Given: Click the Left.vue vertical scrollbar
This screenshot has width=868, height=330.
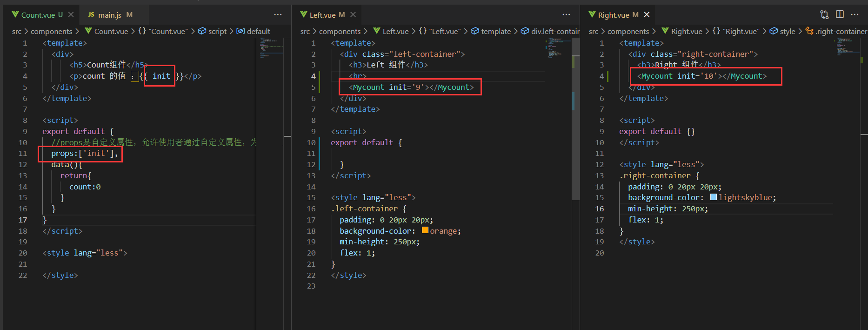Looking at the screenshot, I should [x=575, y=119].
